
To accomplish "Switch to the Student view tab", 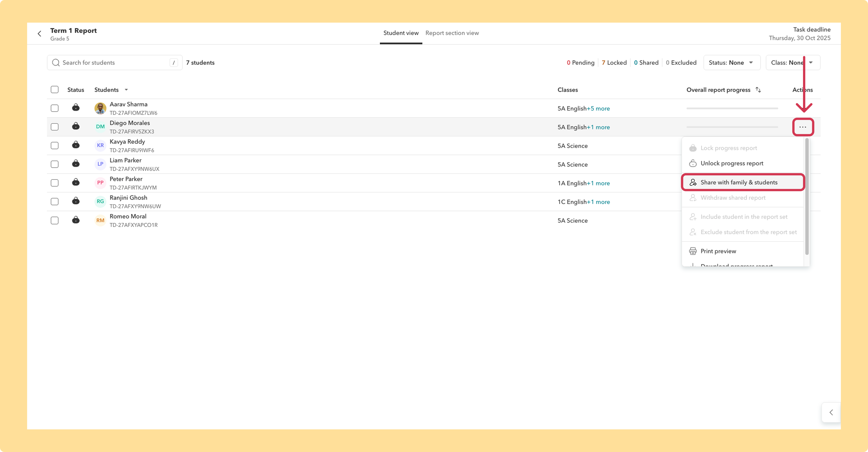I will click(401, 33).
